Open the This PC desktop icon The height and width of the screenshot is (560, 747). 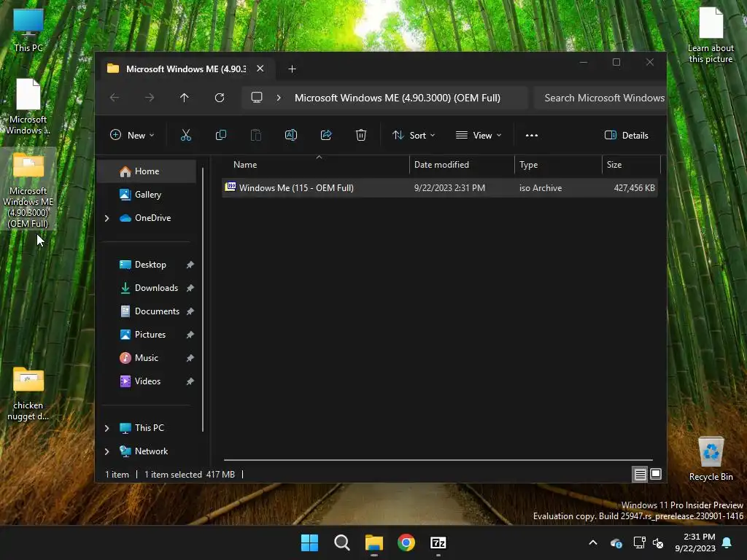[x=28, y=30]
